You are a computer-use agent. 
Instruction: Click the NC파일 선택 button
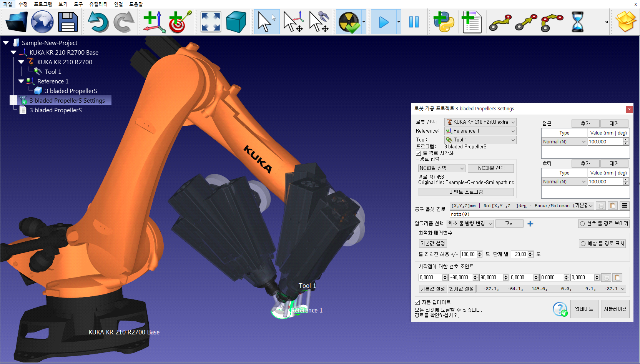point(491,168)
